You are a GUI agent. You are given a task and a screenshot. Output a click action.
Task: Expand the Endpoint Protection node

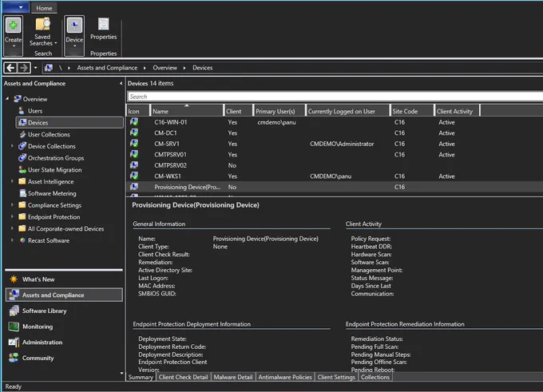pyautogui.click(x=12, y=216)
